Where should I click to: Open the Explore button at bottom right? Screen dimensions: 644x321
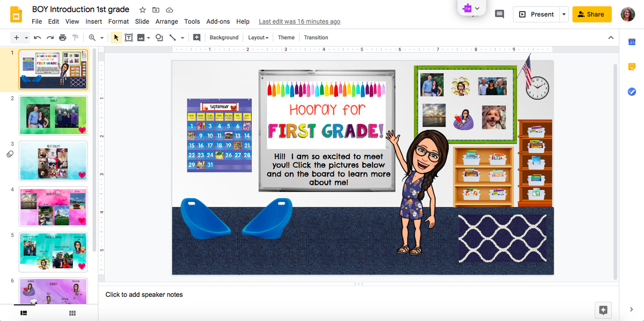(603, 310)
